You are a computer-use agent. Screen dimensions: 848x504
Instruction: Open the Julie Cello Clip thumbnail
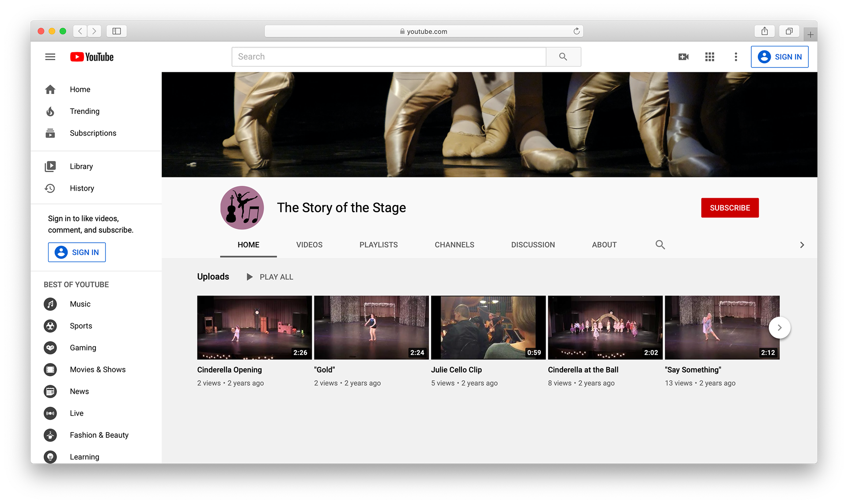coord(488,327)
